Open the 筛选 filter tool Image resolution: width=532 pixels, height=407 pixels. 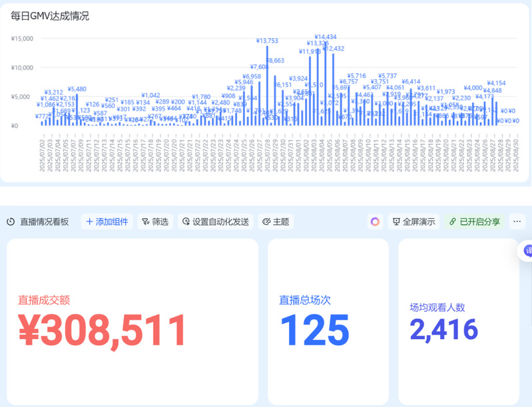(154, 222)
